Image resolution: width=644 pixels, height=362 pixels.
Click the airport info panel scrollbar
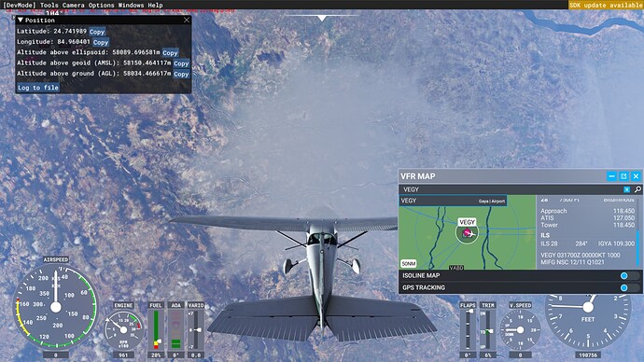tap(637, 248)
